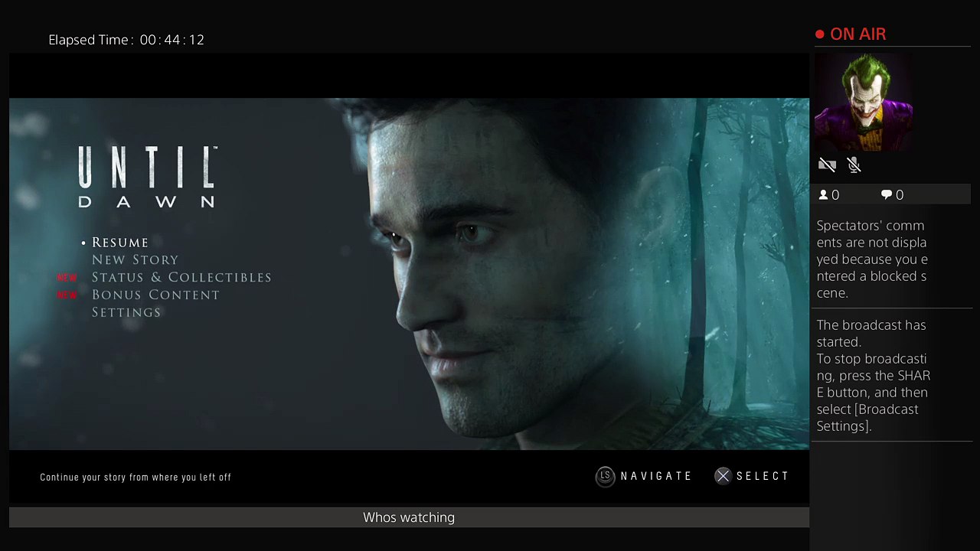Screen dimensions: 980x551
Task: Click the Until Dawn logo
Action: [x=148, y=177]
